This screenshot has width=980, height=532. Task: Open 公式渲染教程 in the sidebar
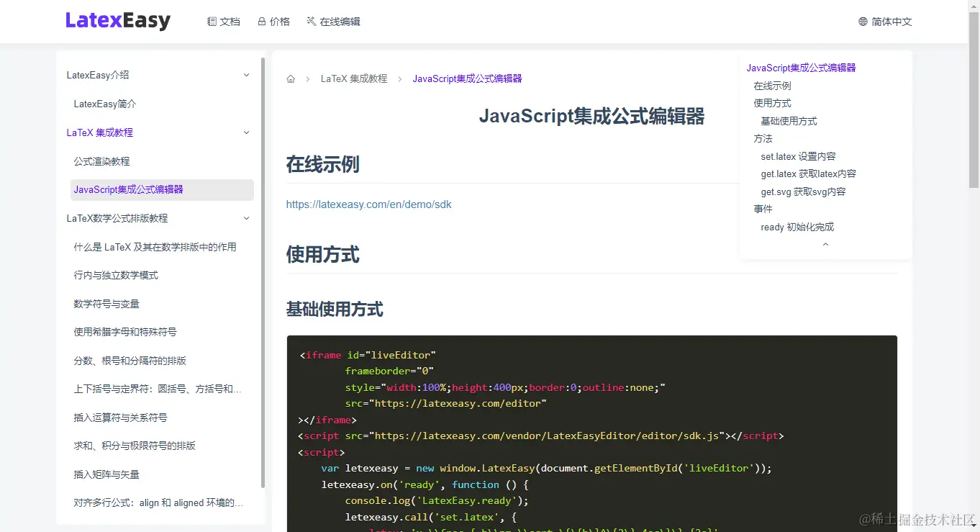(x=101, y=161)
